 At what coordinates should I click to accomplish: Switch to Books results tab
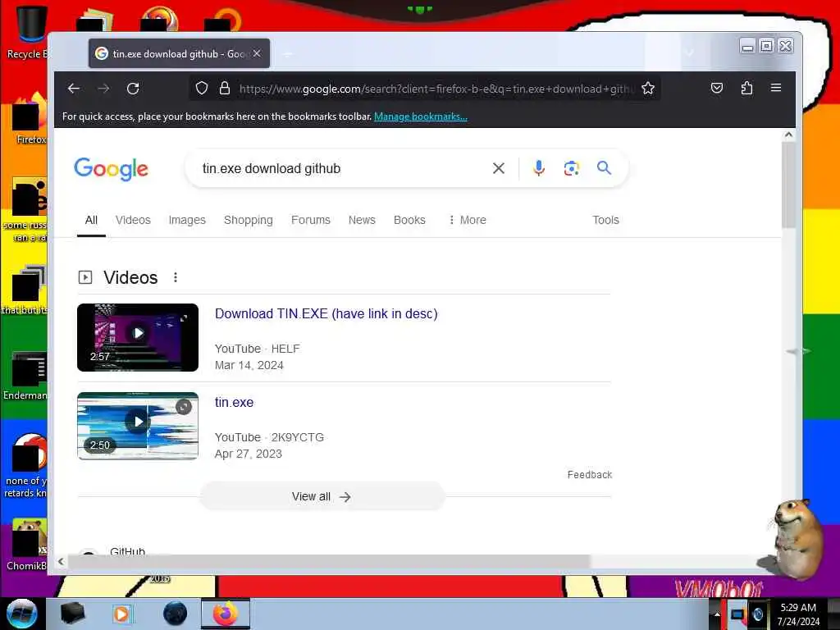click(x=409, y=220)
